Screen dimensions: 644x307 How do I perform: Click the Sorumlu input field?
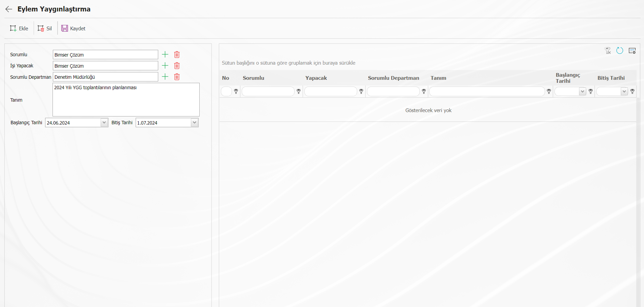click(105, 55)
